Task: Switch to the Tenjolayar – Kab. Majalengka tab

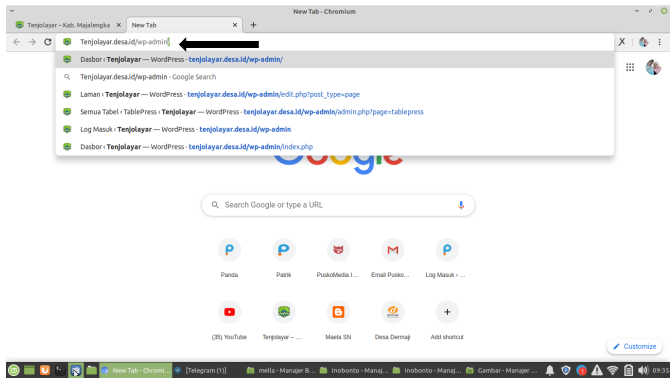Action: click(69, 25)
